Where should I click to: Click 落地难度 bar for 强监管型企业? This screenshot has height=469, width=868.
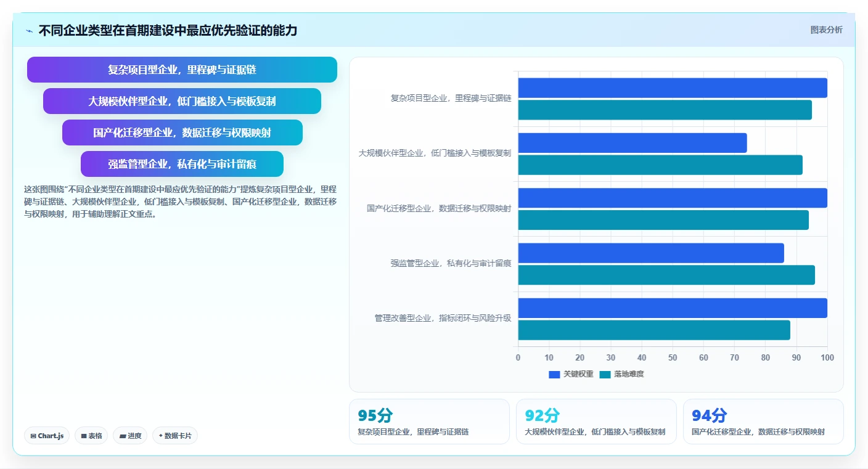[666, 275]
